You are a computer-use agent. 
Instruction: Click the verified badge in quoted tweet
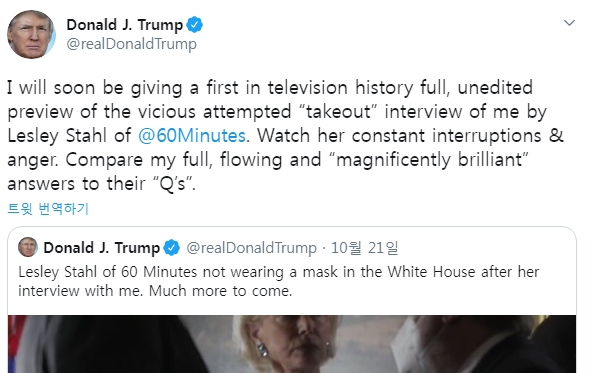(x=172, y=248)
